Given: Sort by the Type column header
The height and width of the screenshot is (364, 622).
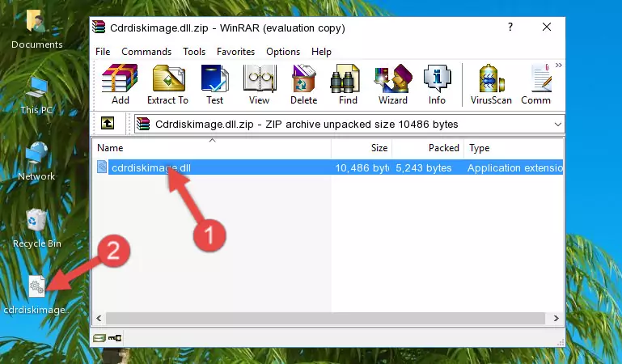Looking at the screenshot, I should pos(514,148).
